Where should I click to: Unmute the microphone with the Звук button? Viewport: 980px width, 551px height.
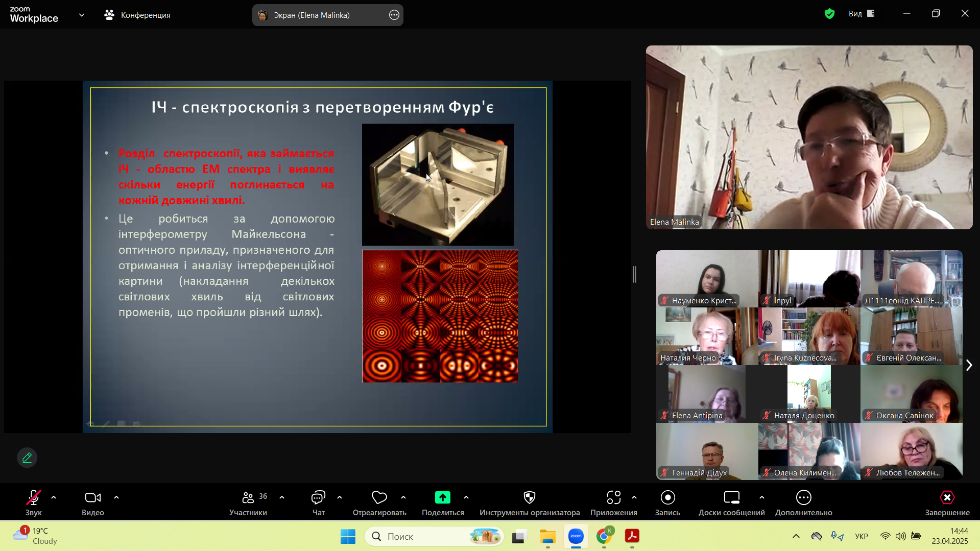point(34,502)
